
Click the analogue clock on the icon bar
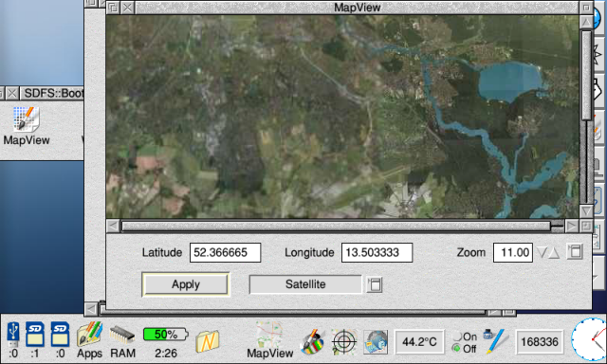pos(589,339)
